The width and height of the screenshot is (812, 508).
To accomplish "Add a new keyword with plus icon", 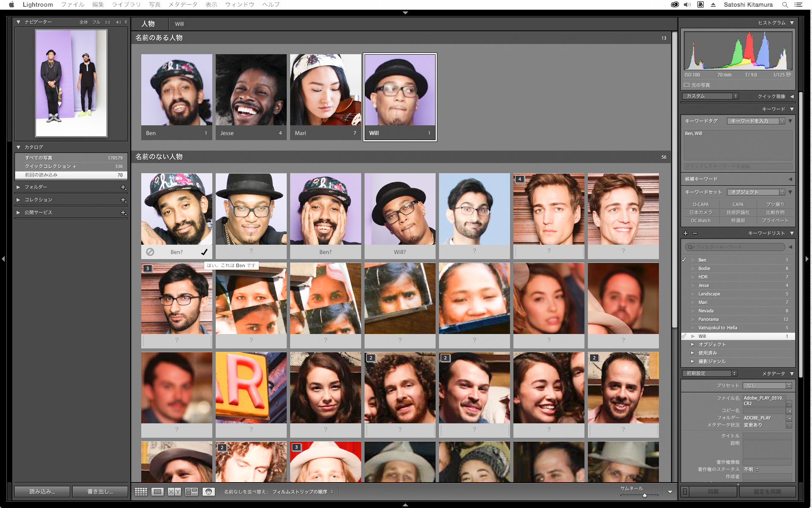I will [x=686, y=233].
